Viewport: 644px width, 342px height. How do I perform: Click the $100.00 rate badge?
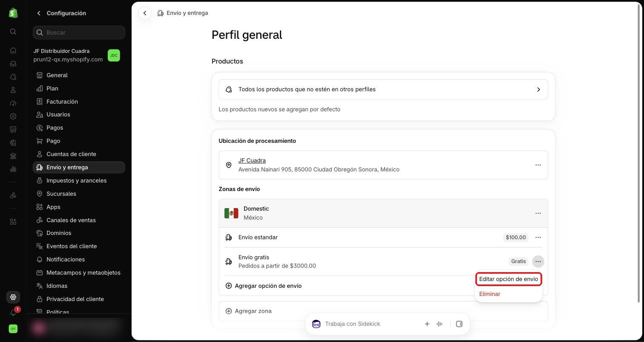(x=516, y=238)
